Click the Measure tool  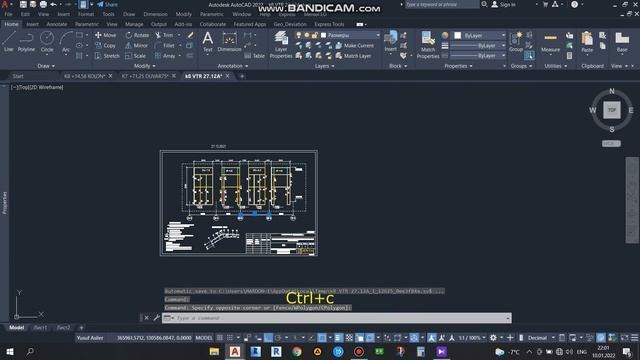(550, 42)
